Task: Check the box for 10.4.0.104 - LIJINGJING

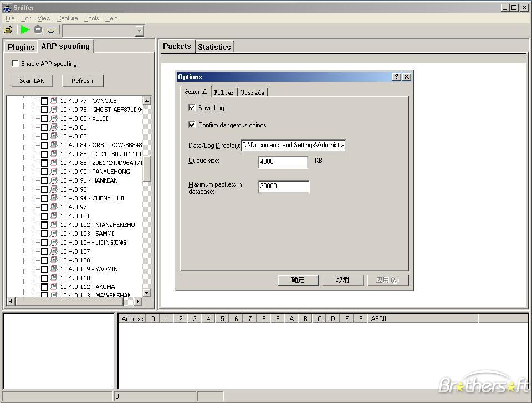Action: tap(44, 242)
